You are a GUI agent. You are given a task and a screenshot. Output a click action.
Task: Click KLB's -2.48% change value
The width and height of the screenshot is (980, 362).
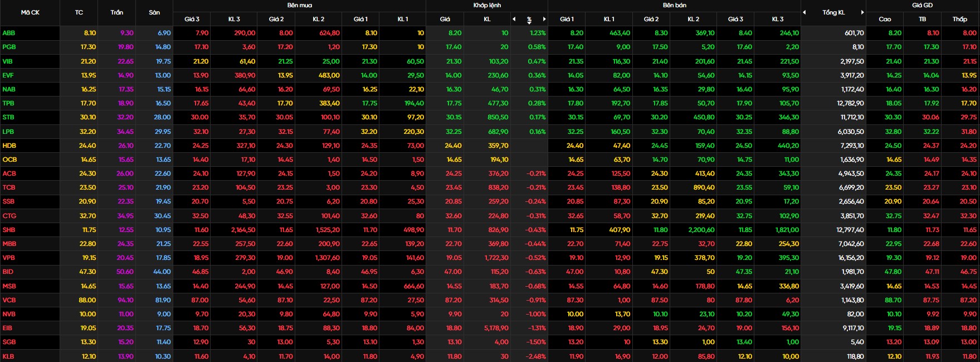coord(536,356)
